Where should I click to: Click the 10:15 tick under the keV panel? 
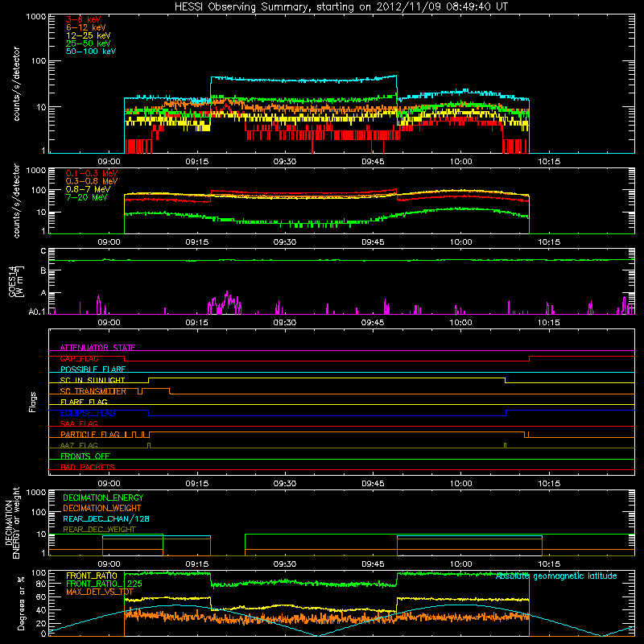[549, 162]
